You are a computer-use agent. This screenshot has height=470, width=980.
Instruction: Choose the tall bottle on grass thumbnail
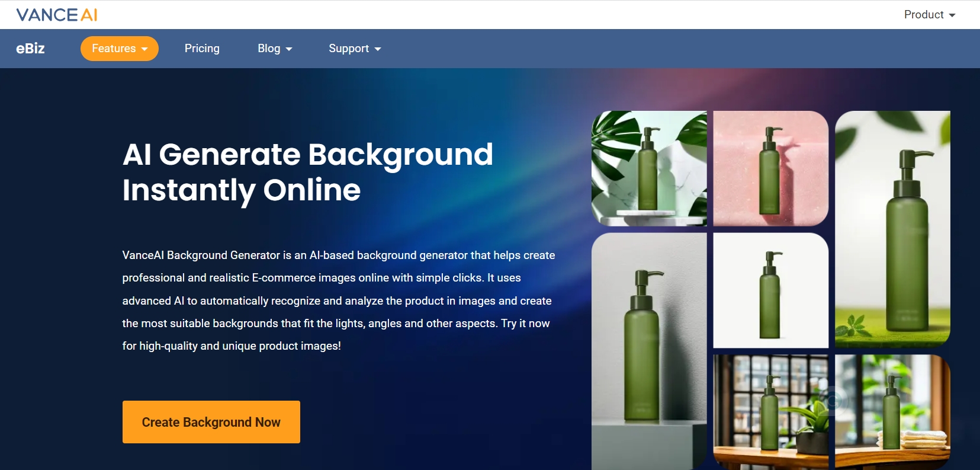[892, 229]
